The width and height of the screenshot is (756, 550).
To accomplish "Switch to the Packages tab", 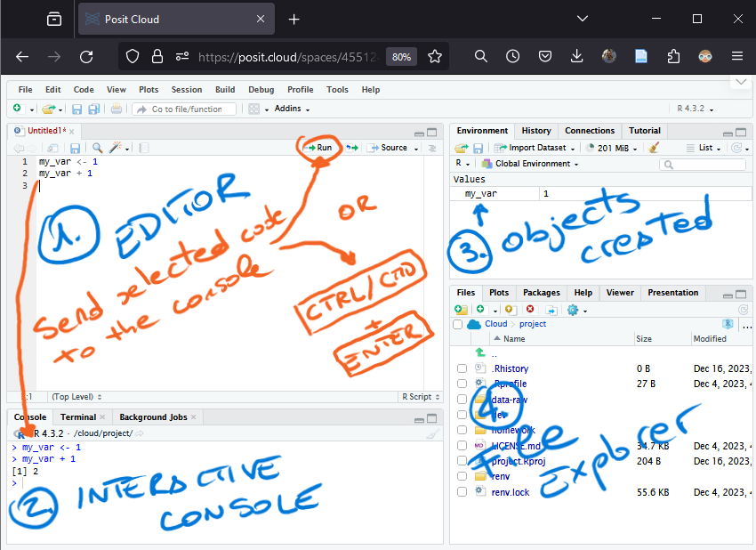I will [541, 293].
